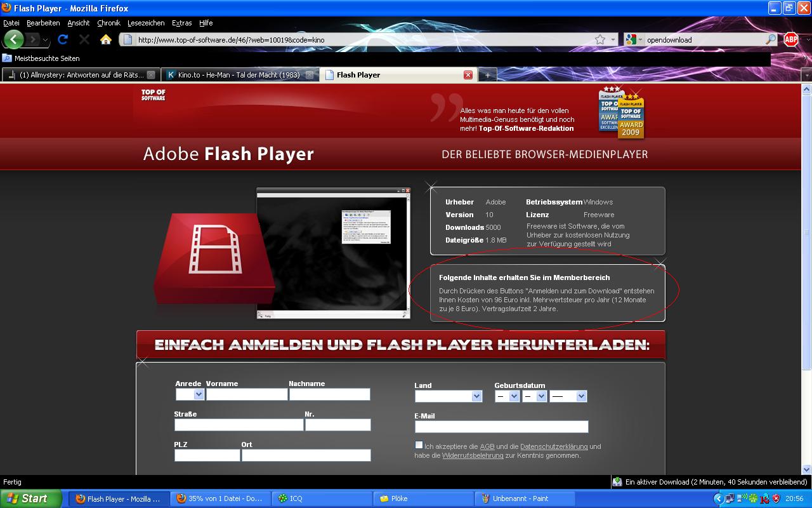Open the Bearbeiten menu
The image size is (812, 508).
click(43, 23)
